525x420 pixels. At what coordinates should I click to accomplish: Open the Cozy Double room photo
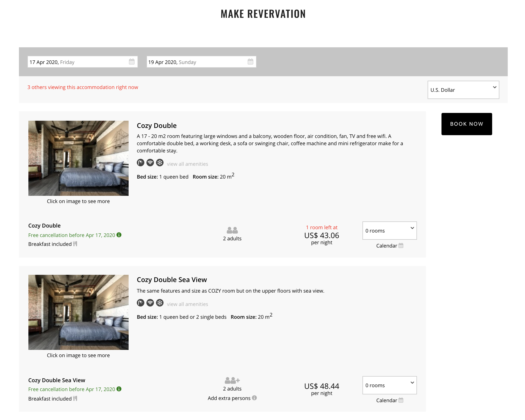tap(78, 158)
